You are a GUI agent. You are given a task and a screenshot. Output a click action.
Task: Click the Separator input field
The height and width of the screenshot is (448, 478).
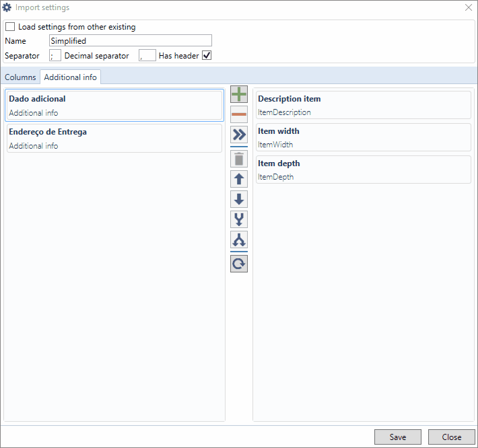coord(55,55)
